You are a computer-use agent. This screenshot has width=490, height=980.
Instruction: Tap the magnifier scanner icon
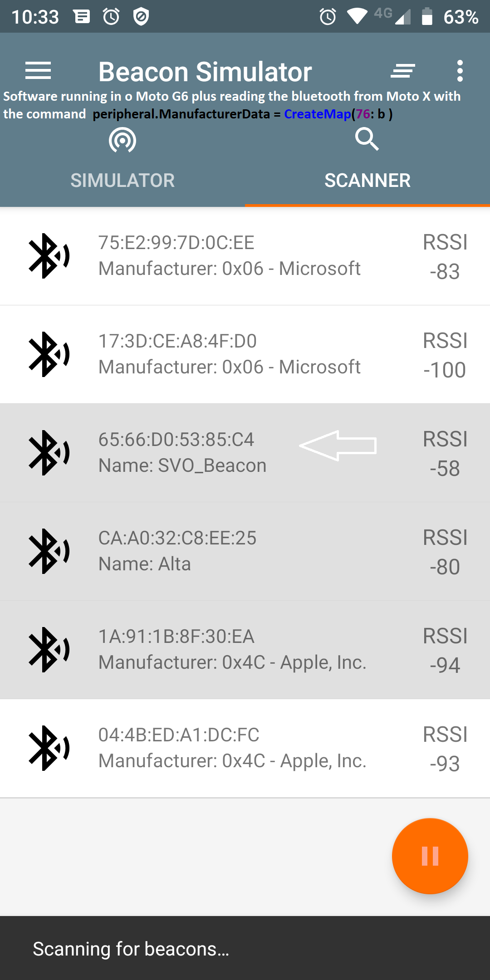click(x=367, y=139)
